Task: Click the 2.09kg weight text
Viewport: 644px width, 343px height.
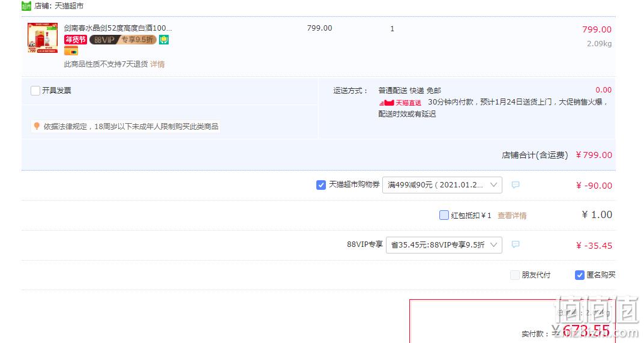Action: point(599,44)
